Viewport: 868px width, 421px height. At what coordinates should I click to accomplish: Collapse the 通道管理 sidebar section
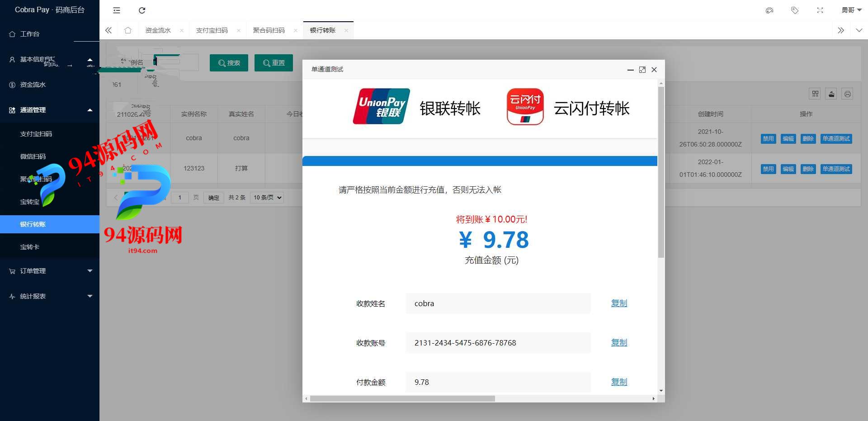[x=50, y=110]
